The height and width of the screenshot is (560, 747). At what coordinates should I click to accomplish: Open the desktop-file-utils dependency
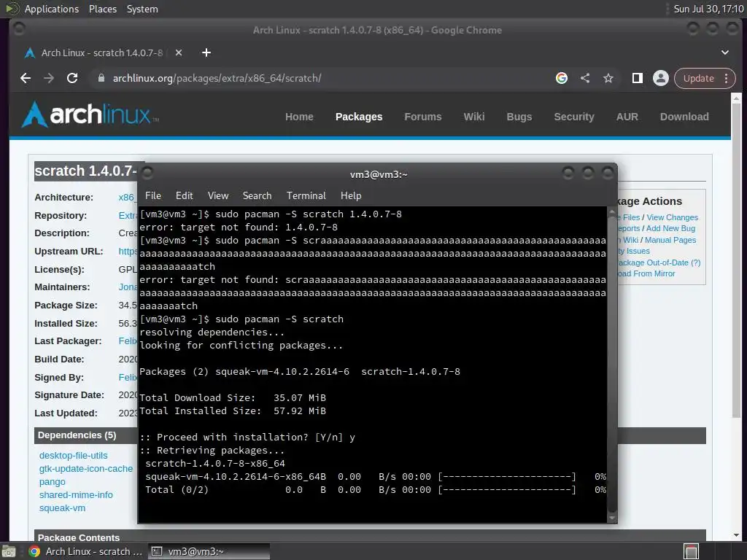[x=74, y=456]
